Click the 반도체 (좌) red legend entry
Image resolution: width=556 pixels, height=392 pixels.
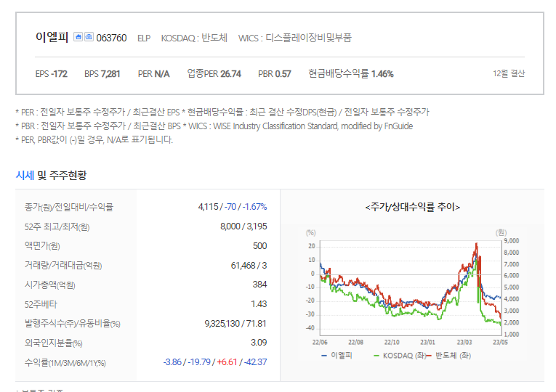[449, 355]
